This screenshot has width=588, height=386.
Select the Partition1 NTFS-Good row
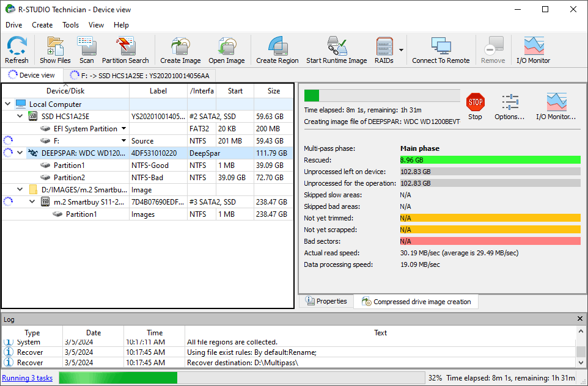[x=147, y=166]
